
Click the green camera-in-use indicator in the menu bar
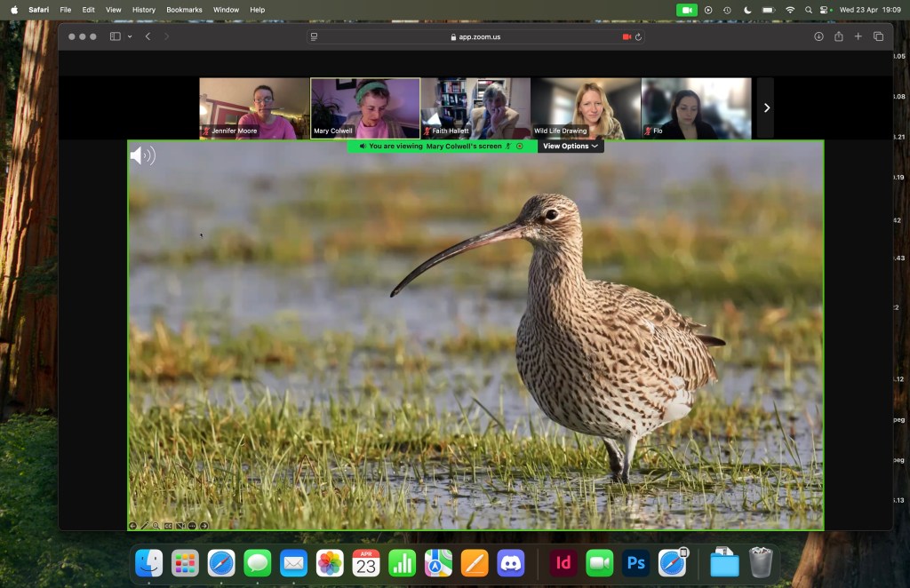685,10
